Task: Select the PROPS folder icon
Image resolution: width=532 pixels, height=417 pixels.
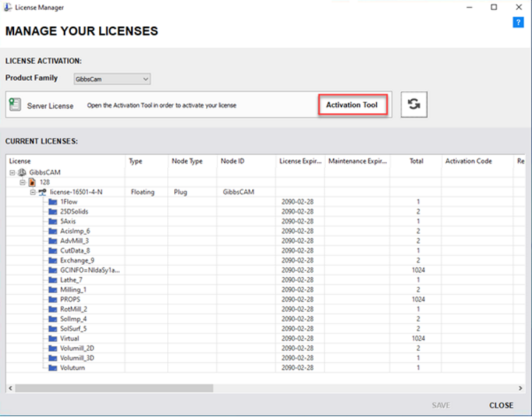Action: pyautogui.click(x=52, y=299)
